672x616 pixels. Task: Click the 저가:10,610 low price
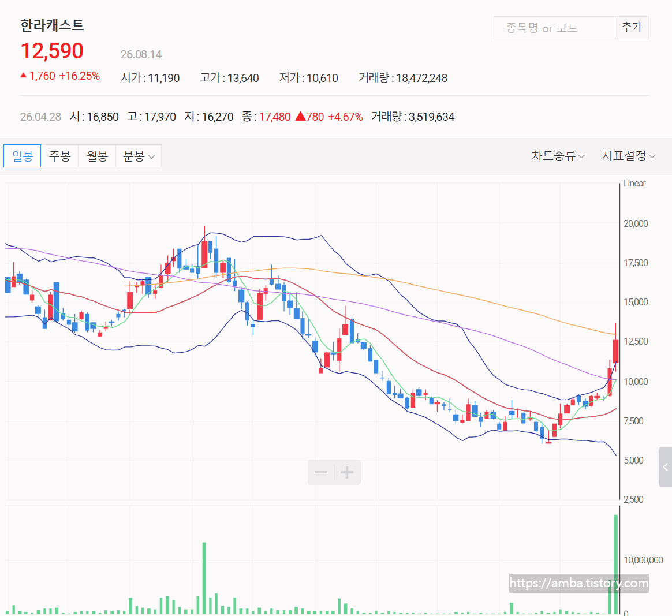(x=309, y=78)
